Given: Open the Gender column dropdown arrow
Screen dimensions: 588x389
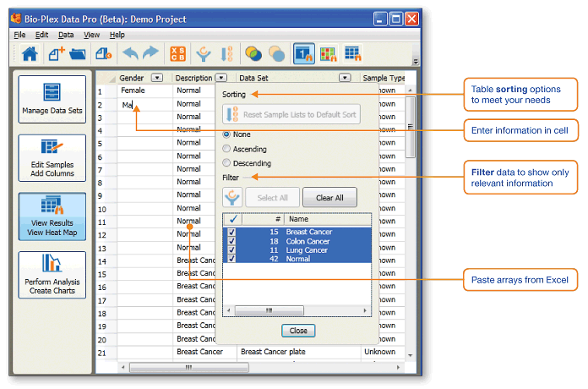Looking at the screenshot, I should [x=157, y=78].
